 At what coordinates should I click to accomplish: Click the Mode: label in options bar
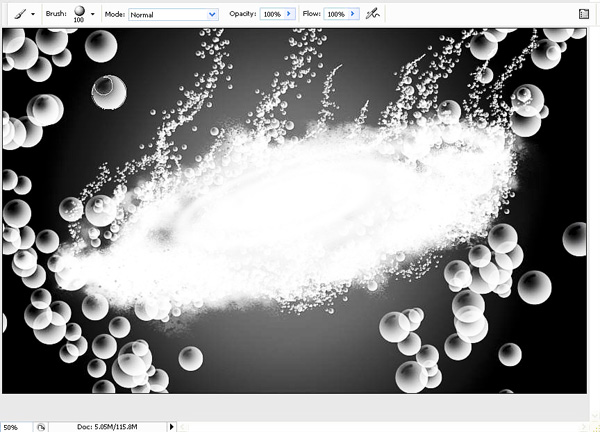115,14
